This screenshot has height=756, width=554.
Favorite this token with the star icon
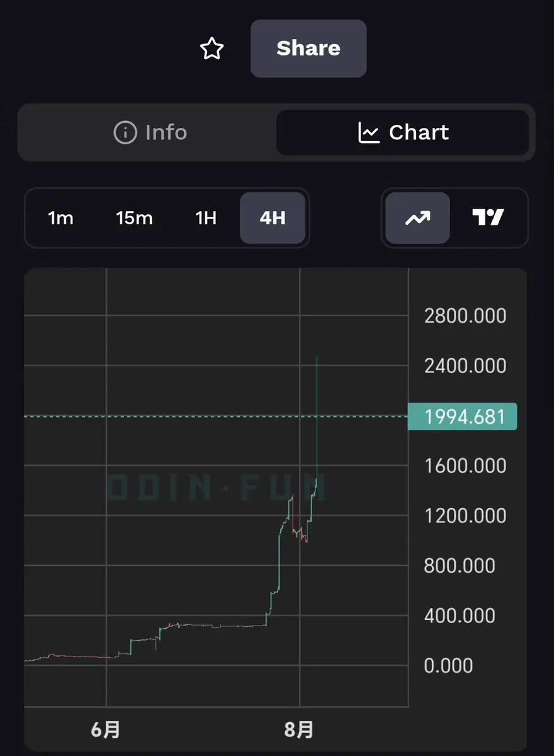(212, 49)
